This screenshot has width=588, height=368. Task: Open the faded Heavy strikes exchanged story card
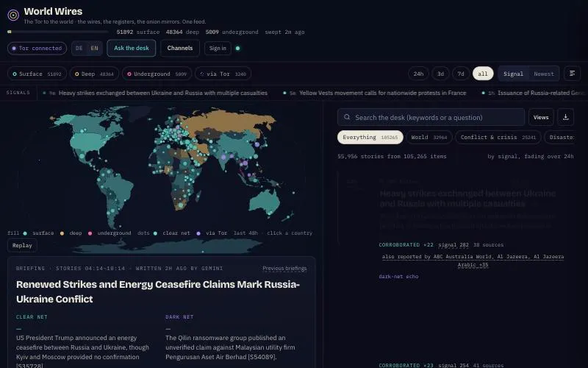coord(467,198)
